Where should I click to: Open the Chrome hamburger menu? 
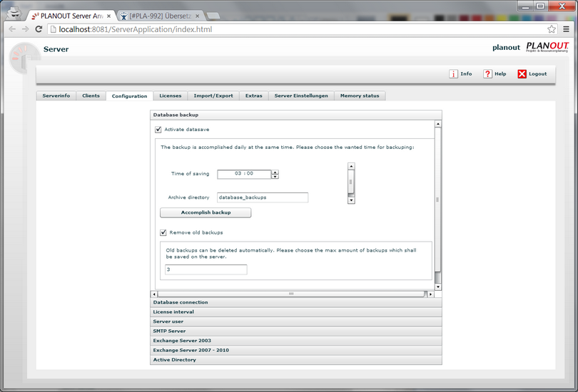tap(566, 29)
